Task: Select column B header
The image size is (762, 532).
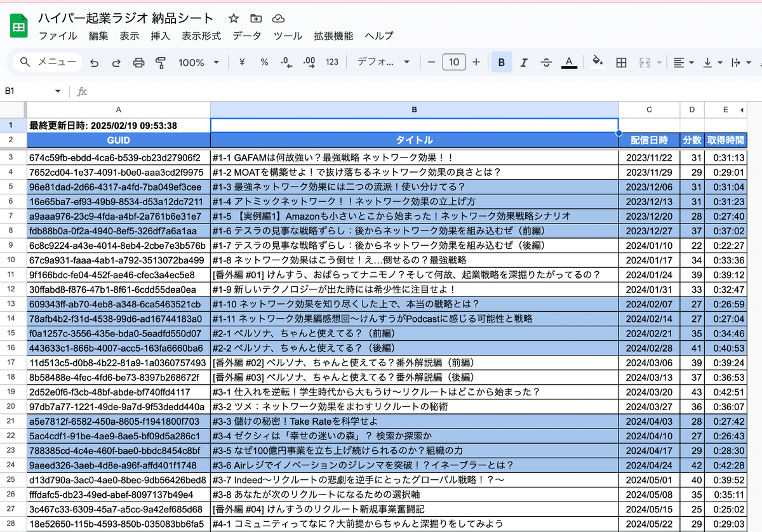Action: [414, 109]
